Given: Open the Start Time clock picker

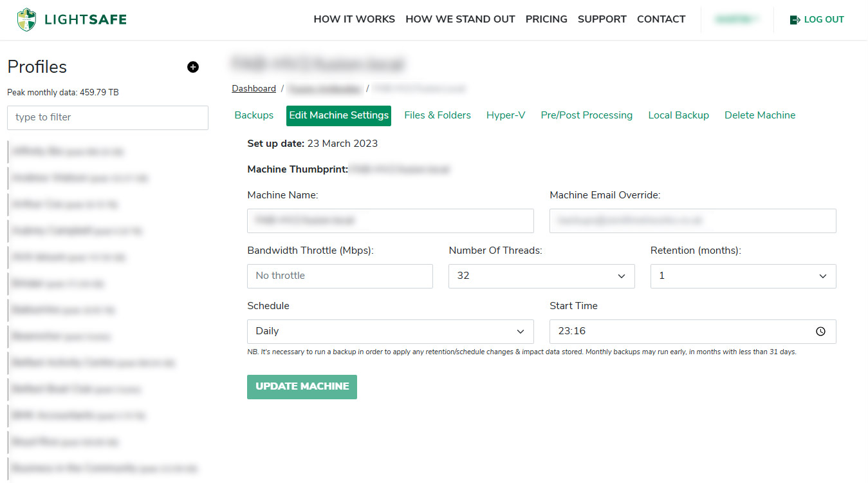Looking at the screenshot, I should point(820,332).
